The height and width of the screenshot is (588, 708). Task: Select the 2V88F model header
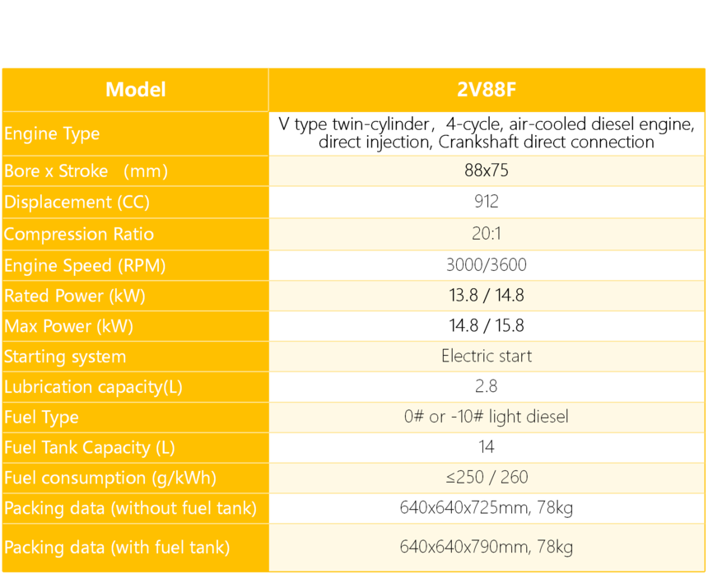pyautogui.click(x=486, y=90)
